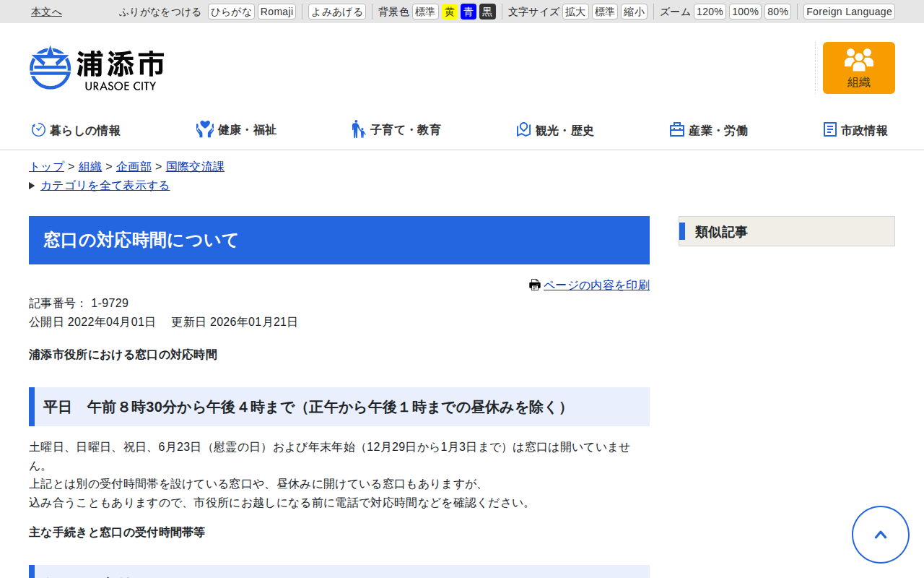Click ページの内容を印刷 print link
Screen dimensions: 924x578
pyautogui.click(x=596, y=285)
